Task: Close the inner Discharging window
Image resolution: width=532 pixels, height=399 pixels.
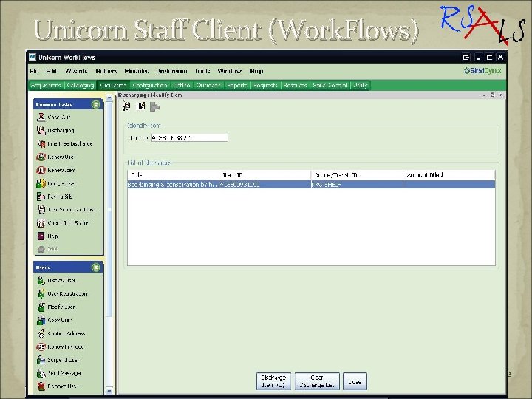Action: click(501, 95)
